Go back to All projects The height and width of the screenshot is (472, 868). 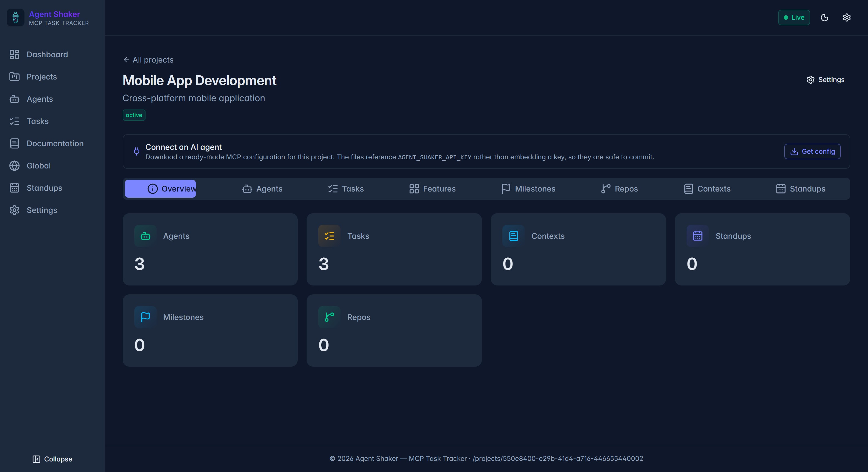coord(149,60)
